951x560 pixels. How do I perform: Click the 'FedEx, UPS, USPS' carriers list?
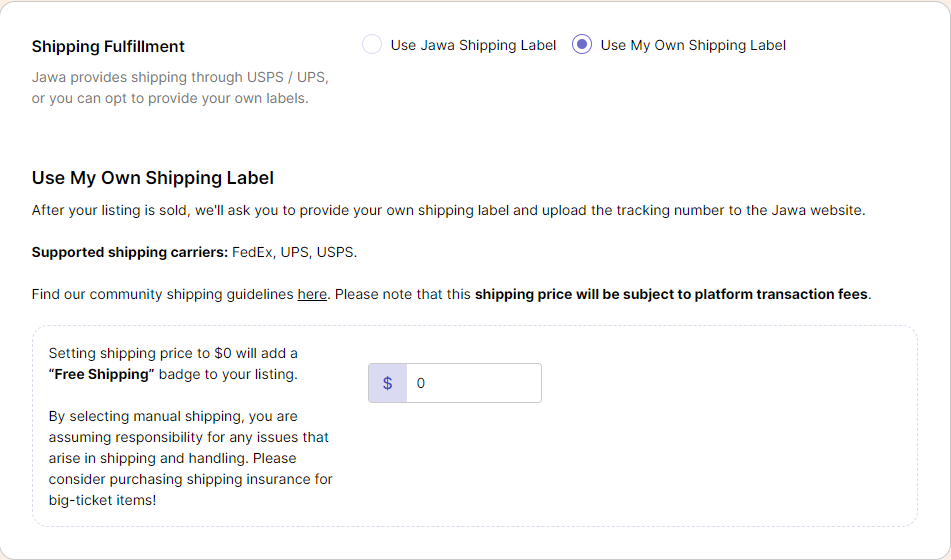(294, 252)
